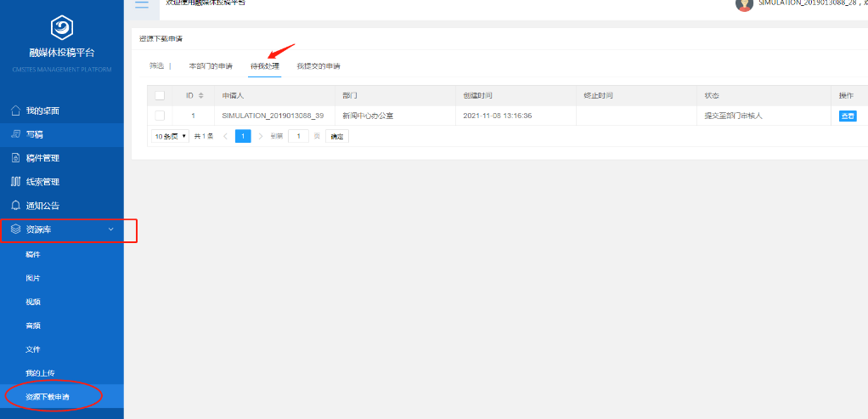This screenshot has height=419, width=868.
Task: Click the 稿件管理 document icon
Action: [x=14, y=158]
